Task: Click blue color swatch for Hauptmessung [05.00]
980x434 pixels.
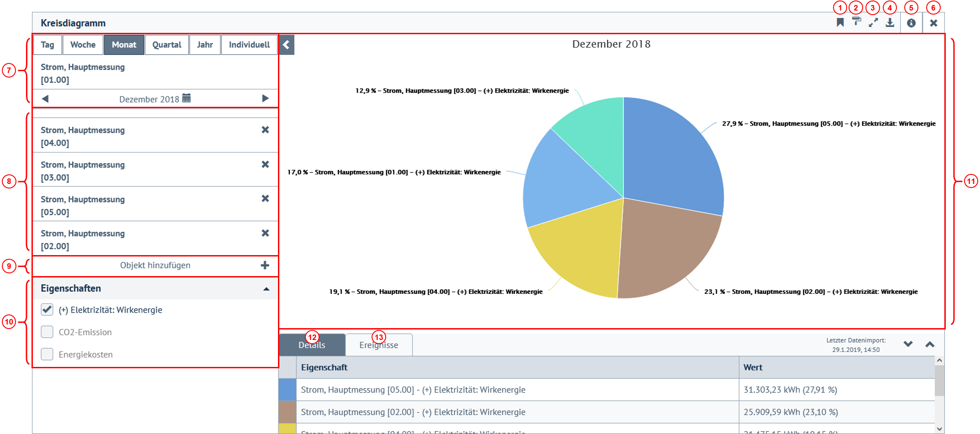Action: click(287, 390)
